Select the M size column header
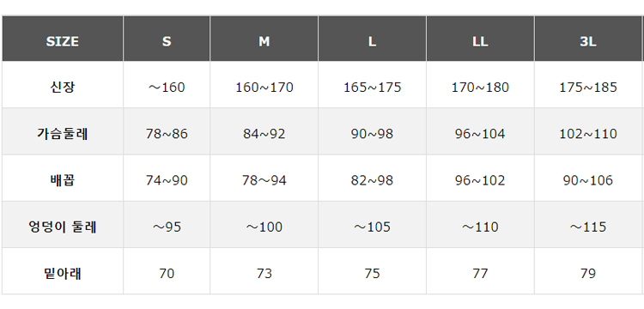The width and height of the screenshot is (644, 309). point(264,39)
